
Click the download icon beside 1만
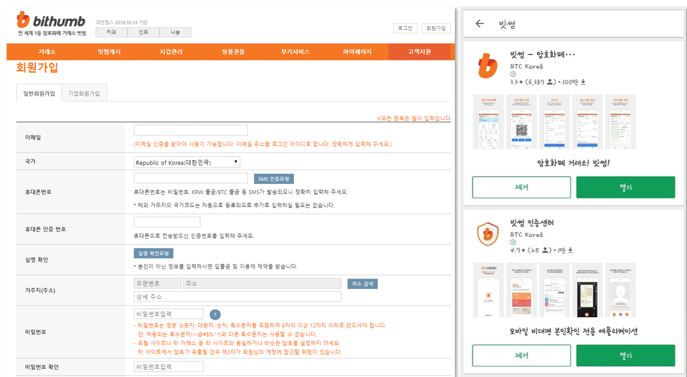pos(570,250)
